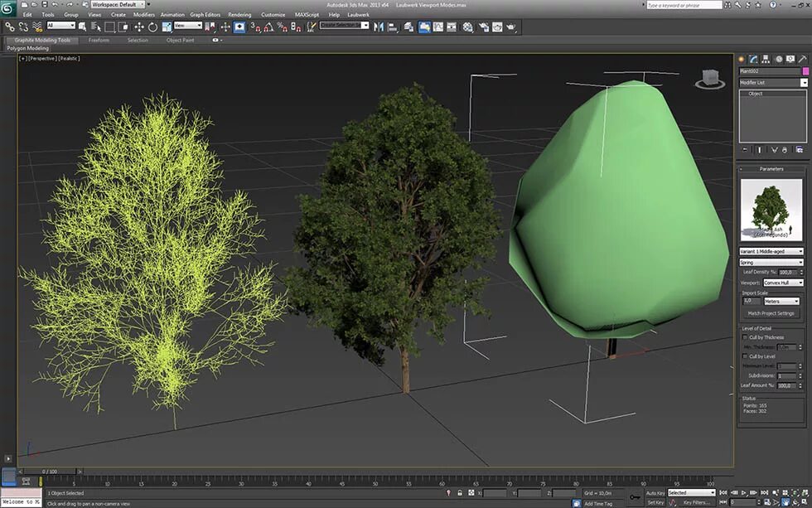Toggle Auto Key animation mode
812x508 pixels.
point(655,492)
